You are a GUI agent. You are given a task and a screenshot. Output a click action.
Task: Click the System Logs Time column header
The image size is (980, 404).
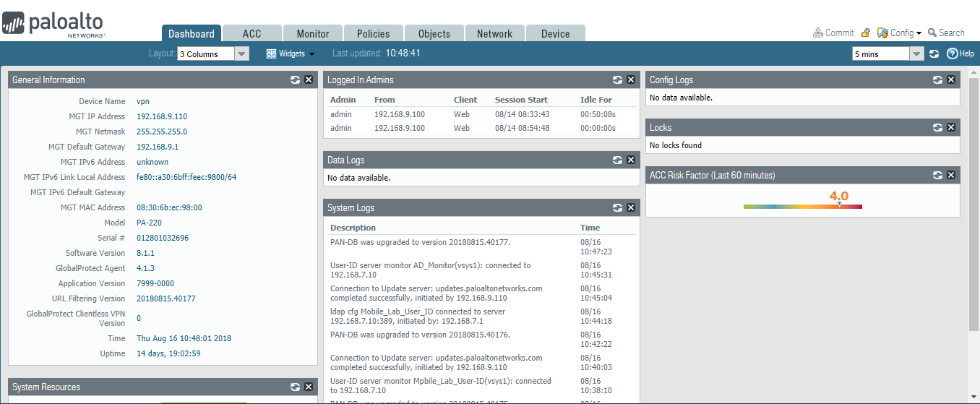[x=590, y=228]
